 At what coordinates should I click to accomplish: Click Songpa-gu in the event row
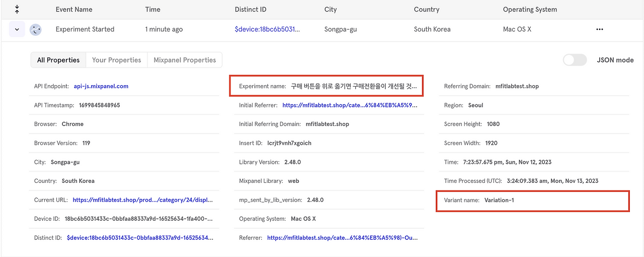341,29
